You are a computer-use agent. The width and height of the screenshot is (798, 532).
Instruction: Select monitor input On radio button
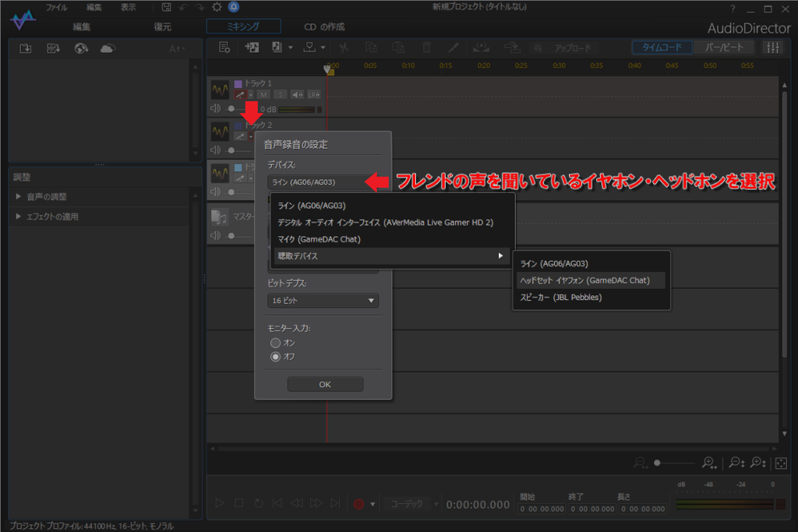pos(275,343)
